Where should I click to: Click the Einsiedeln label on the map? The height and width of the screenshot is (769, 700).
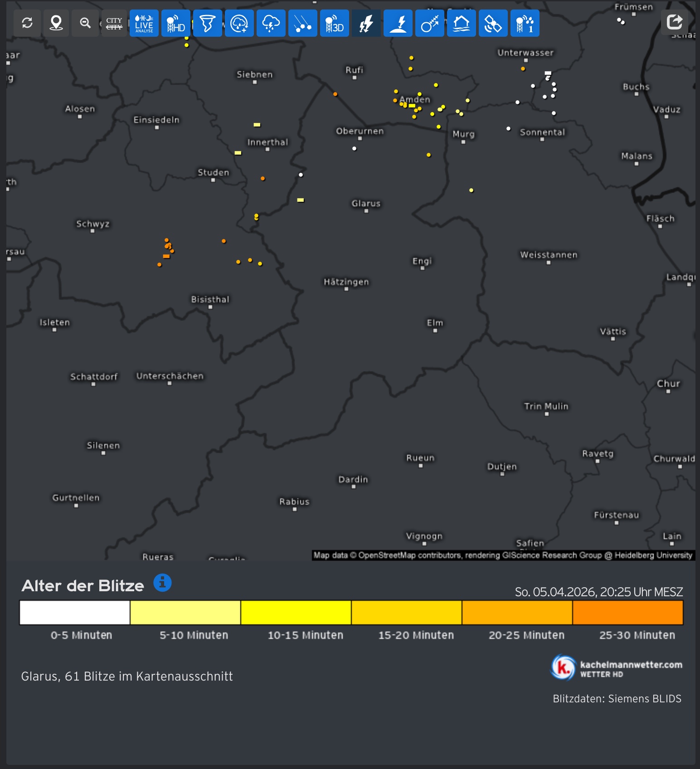[x=156, y=120]
